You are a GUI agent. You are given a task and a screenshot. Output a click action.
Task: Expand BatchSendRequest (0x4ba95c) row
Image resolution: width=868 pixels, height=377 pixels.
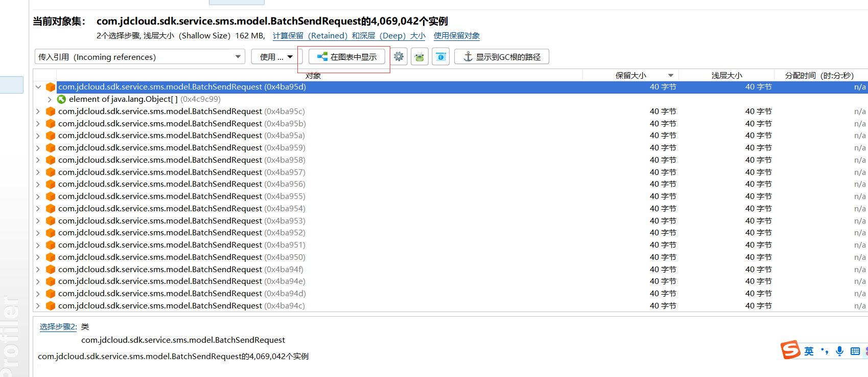click(38, 112)
